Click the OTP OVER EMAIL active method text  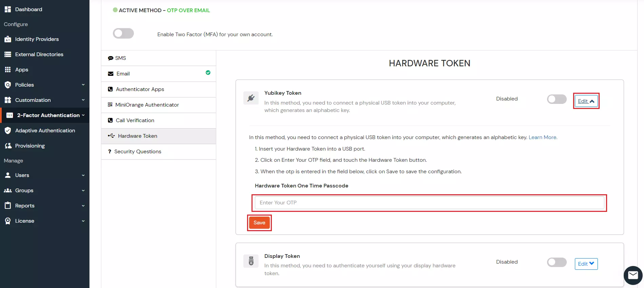pyautogui.click(x=188, y=10)
